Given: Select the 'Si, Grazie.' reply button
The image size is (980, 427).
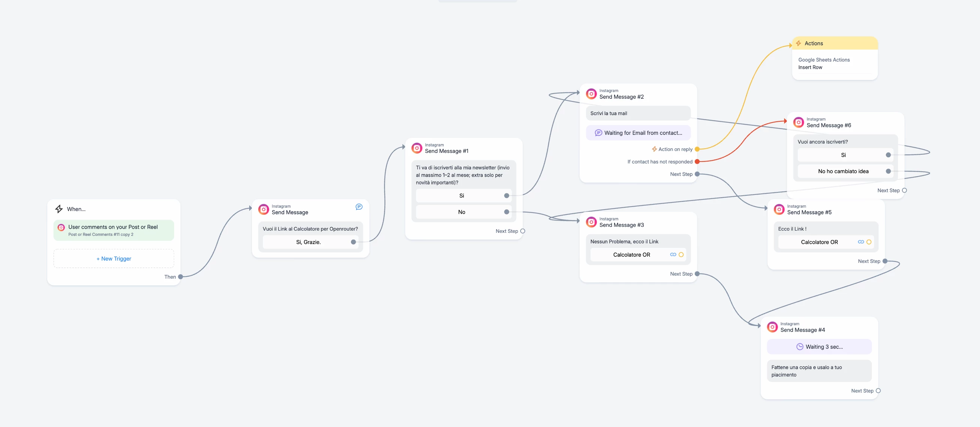Looking at the screenshot, I should 308,242.
